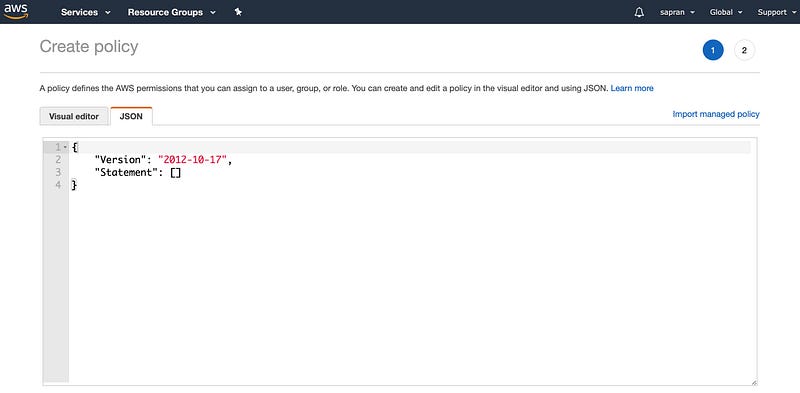Open the Support menu
Screen dimensions: 800x393
776,12
